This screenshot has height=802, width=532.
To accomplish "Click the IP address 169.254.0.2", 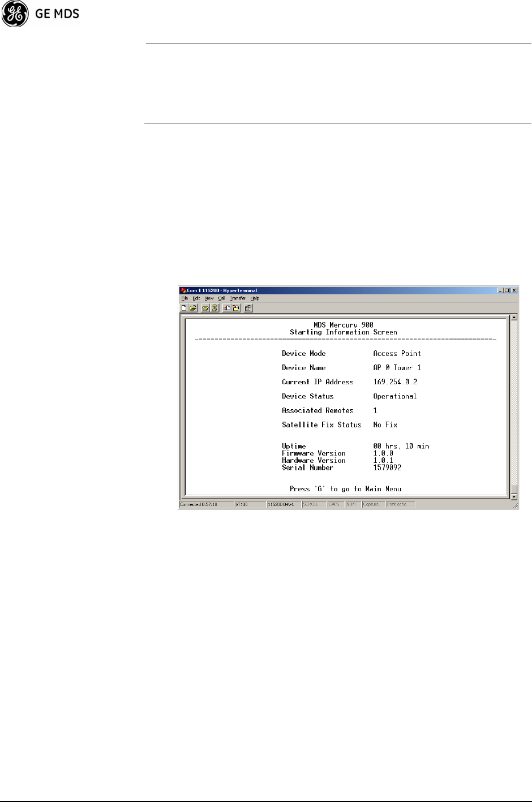I will pos(395,382).
